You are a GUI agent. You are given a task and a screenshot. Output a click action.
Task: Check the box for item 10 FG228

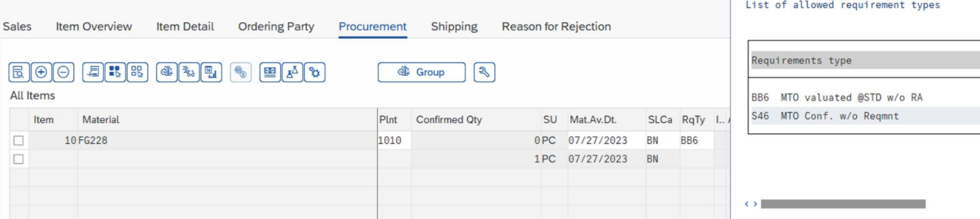point(19,140)
